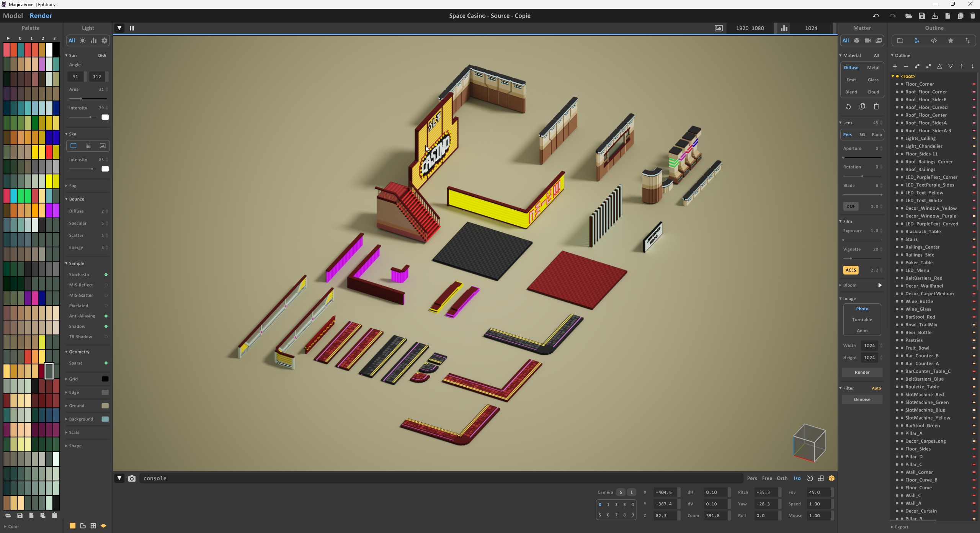The width and height of the screenshot is (980, 533).
Task: Click the camera screenshot icon beside console
Action: coord(132,478)
